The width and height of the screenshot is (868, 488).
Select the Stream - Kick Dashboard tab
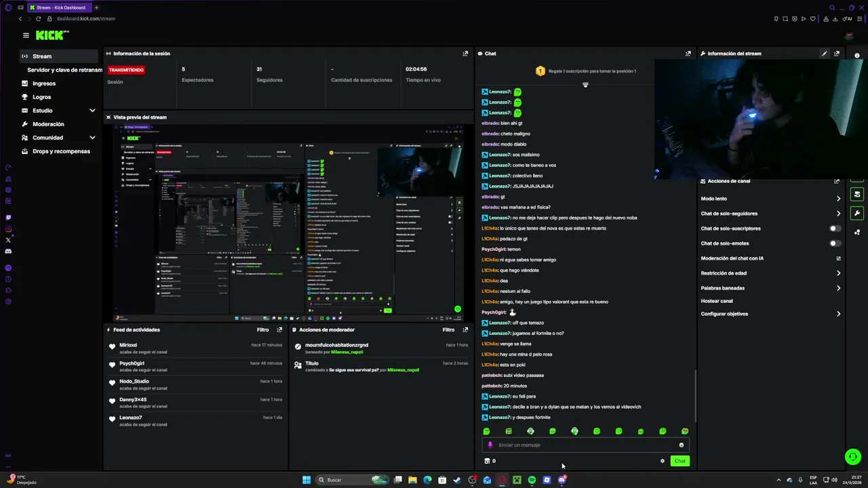(x=58, y=7)
